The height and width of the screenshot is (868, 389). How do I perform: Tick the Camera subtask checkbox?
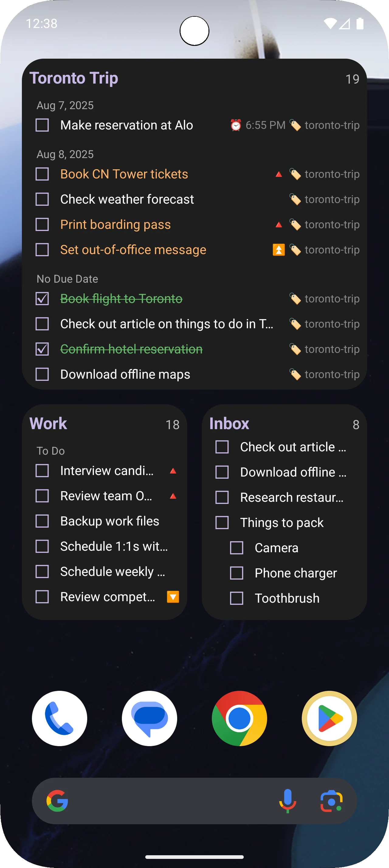click(236, 548)
